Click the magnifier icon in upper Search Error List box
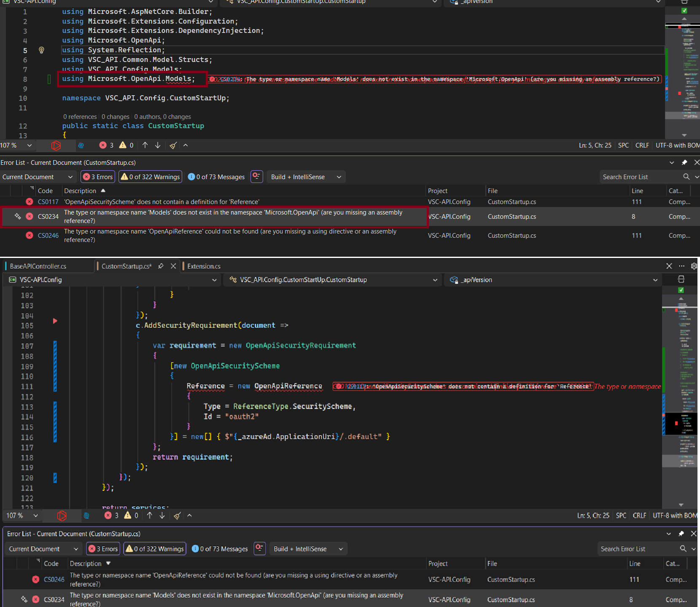Image resolution: width=700 pixels, height=607 pixels. point(687,177)
